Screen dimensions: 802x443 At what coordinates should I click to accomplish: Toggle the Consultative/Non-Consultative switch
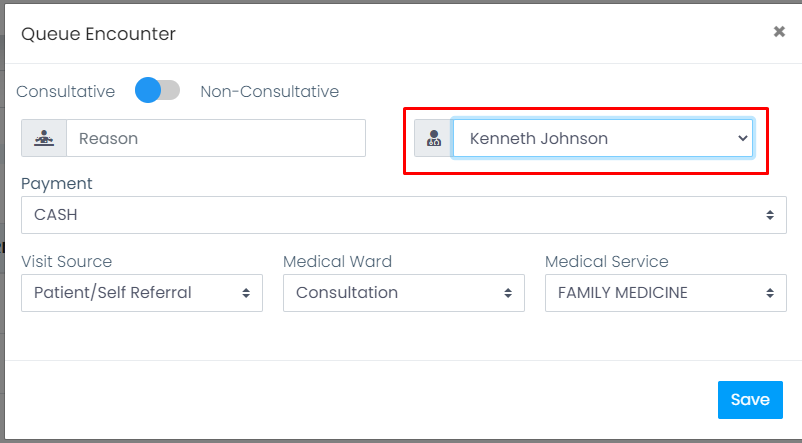[158, 91]
